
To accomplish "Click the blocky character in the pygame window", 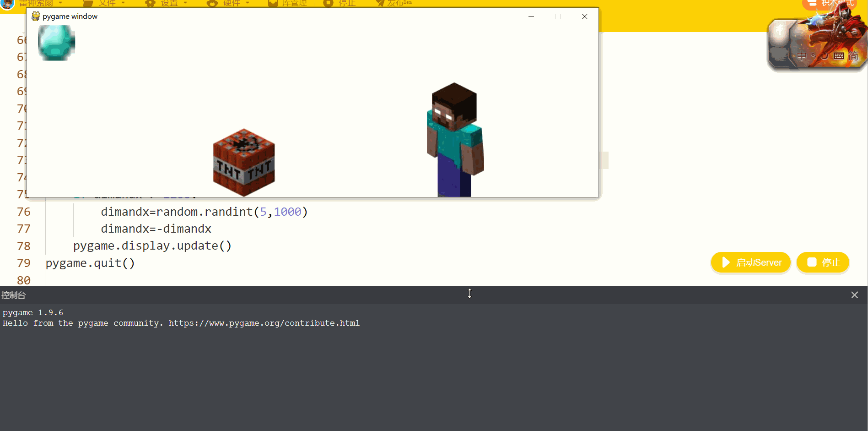I will 455,140.
